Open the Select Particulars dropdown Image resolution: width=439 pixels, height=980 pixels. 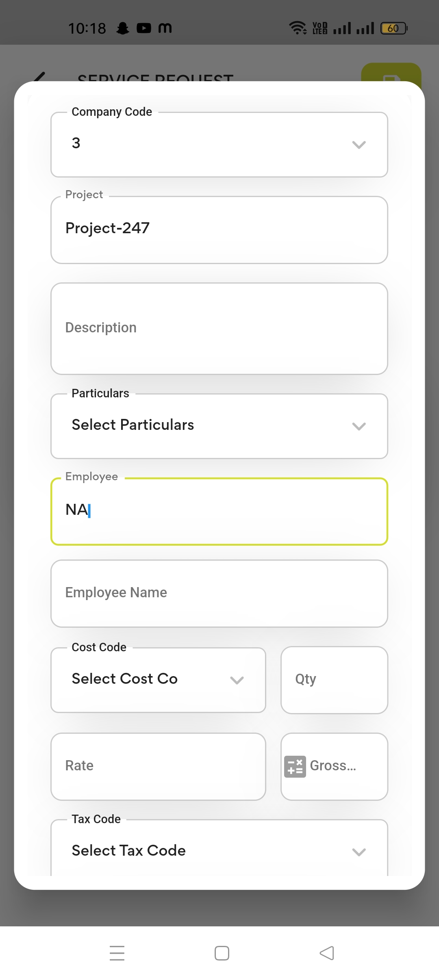(x=219, y=426)
